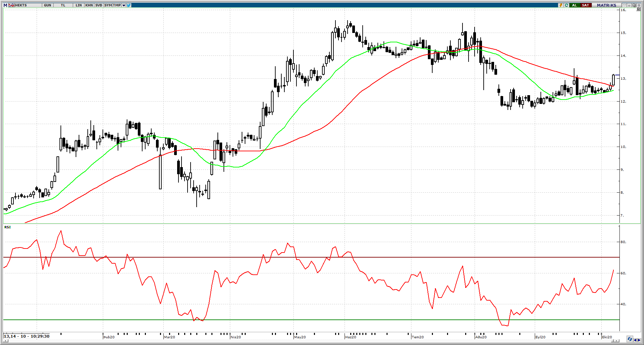Click the Matriks M logo icon
This screenshot has width=644, height=345.
[5, 5]
